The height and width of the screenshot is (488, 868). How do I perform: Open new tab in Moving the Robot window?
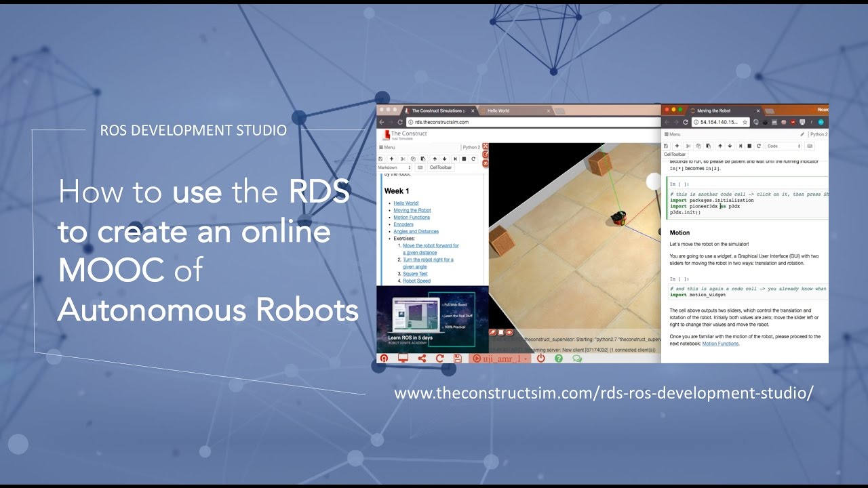(769, 111)
